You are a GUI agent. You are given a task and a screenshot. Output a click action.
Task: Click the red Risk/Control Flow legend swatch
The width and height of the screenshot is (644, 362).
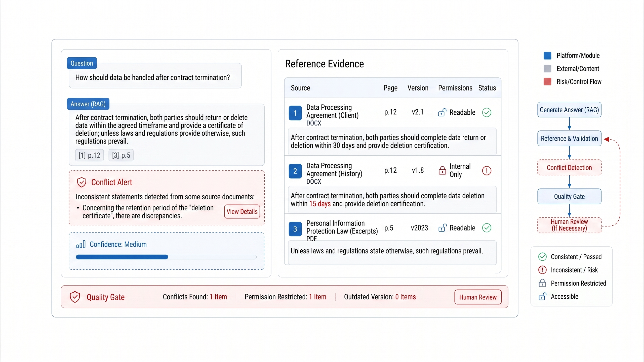(x=547, y=82)
